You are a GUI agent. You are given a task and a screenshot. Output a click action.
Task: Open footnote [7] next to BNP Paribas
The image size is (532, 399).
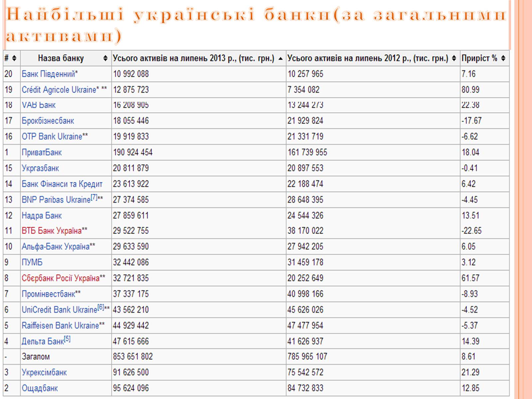click(x=94, y=198)
